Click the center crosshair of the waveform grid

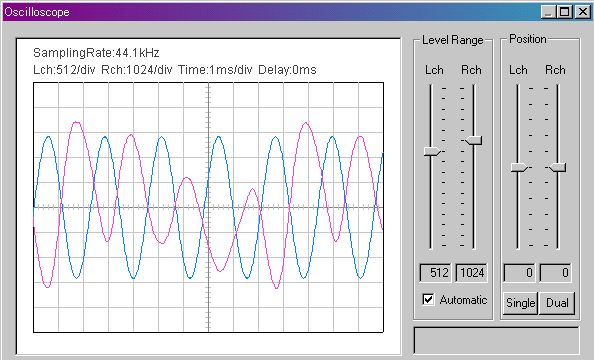point(208,207)
